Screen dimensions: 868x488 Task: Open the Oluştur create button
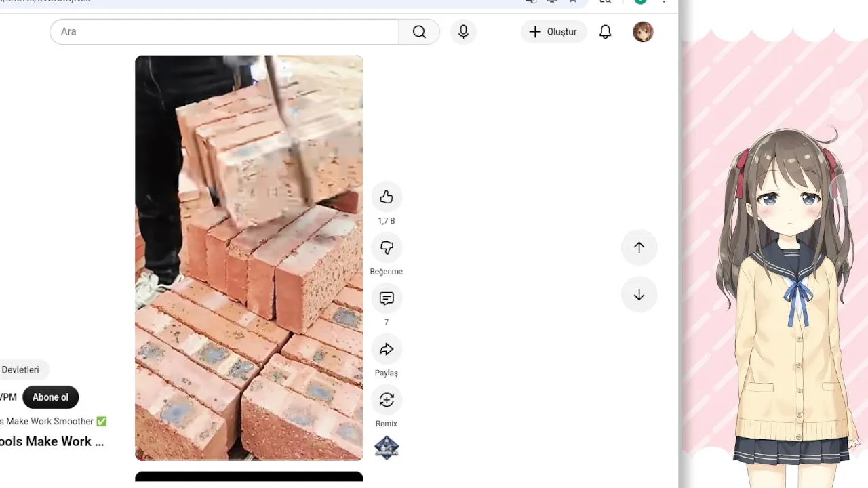pyautogui.click(x=553, y=32)
